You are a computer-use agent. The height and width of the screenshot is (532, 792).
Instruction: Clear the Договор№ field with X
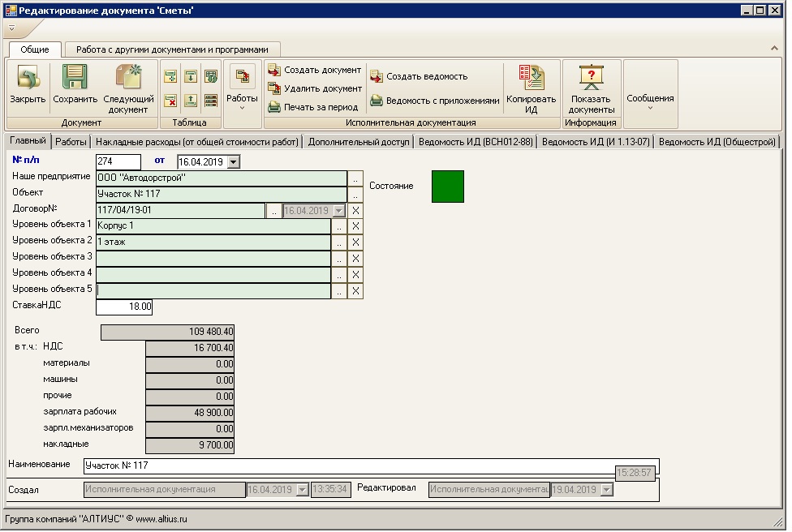click(355, 211)
